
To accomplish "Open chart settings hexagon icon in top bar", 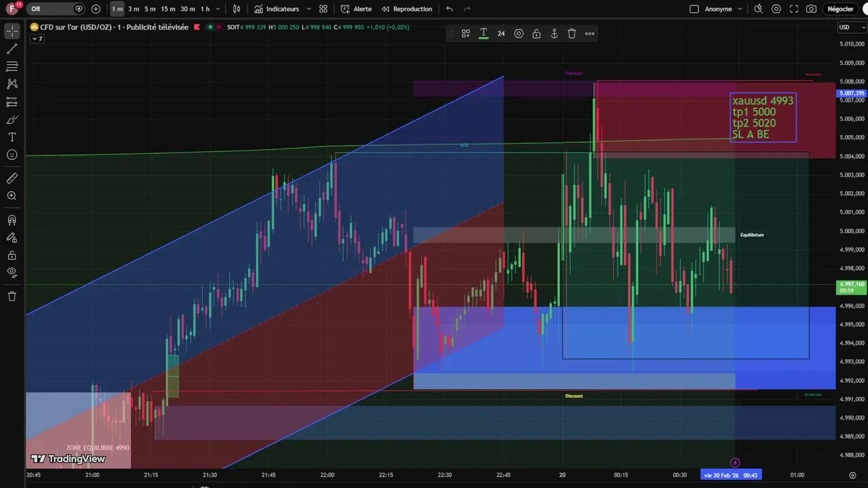I will pos(776,9).
